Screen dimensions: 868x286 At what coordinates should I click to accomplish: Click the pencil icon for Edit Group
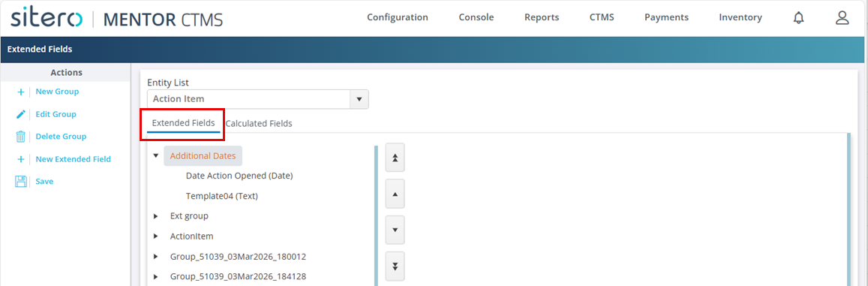(21, 114)
